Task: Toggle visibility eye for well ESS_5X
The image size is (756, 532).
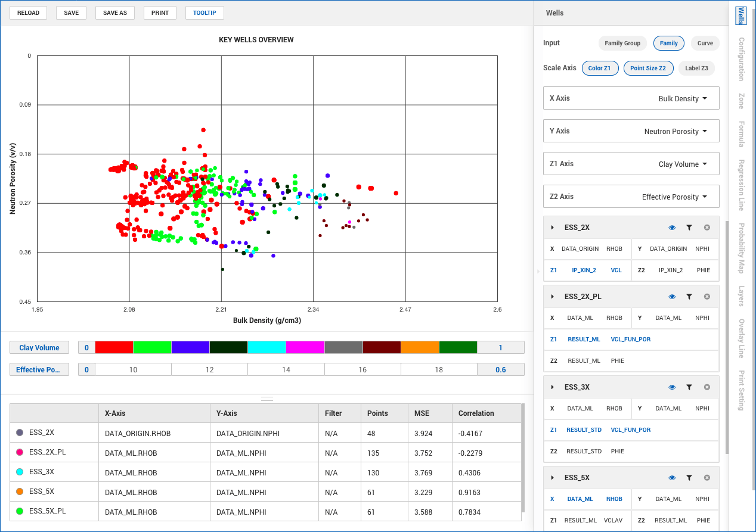Action: click(x=672, y=478)
